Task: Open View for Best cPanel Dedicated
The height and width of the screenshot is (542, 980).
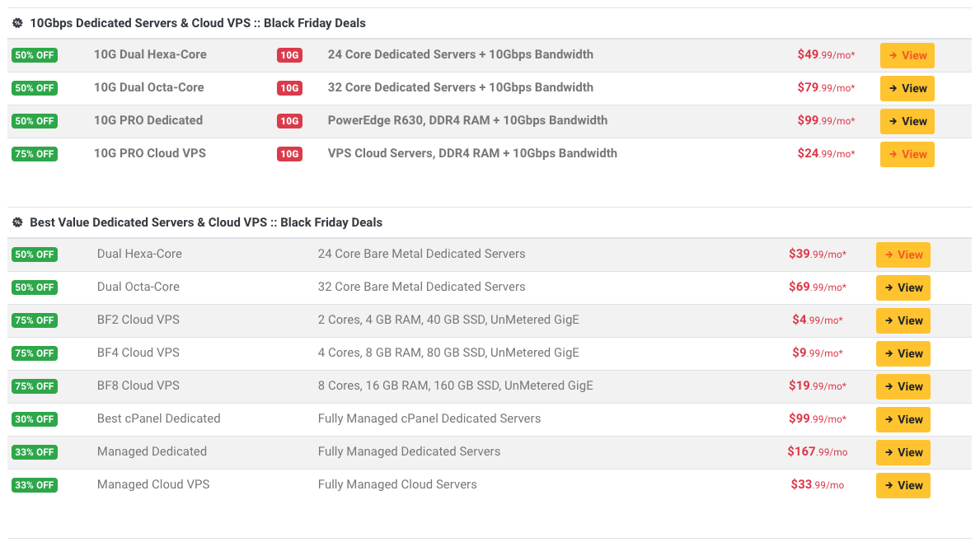Action: pos(903,419)
